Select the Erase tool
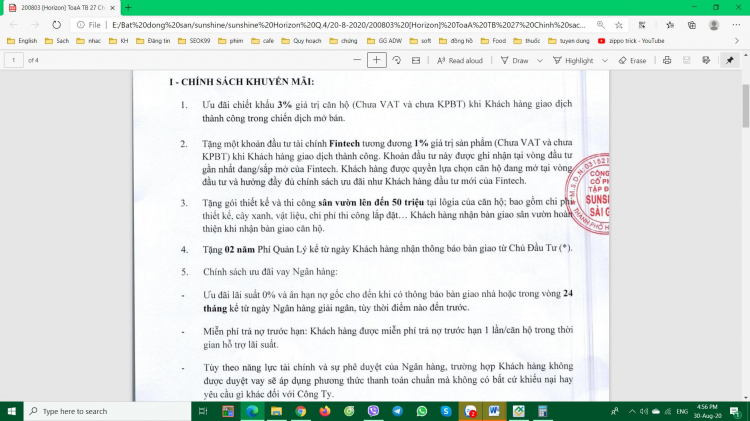Image resolution: width=750 pixels, height=421 pixels. 632,60
